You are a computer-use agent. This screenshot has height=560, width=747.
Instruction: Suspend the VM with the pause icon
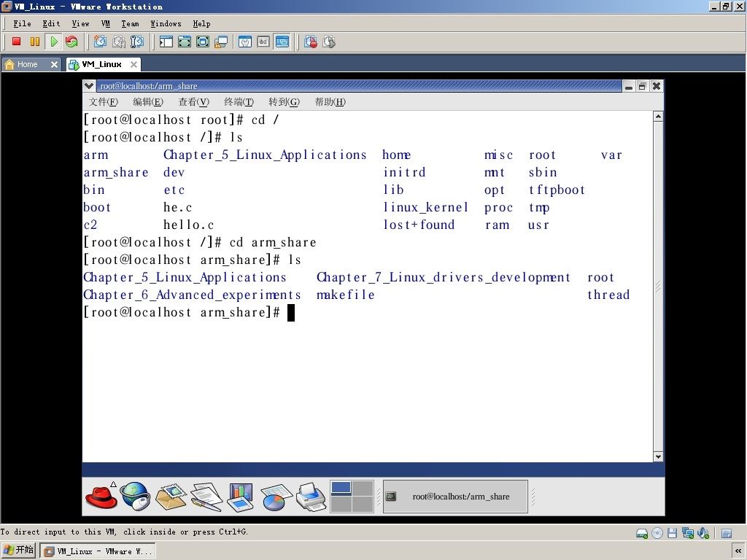35,42
